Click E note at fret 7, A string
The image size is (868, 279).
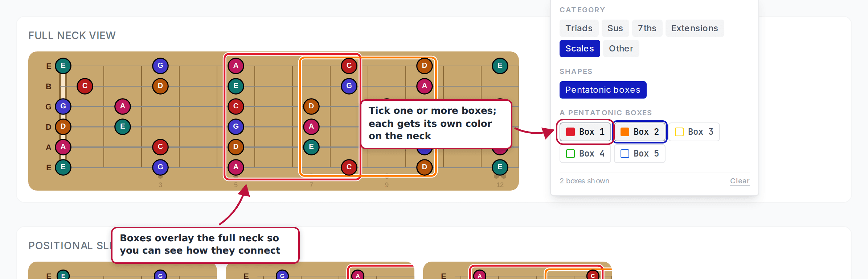coord(311,147)
